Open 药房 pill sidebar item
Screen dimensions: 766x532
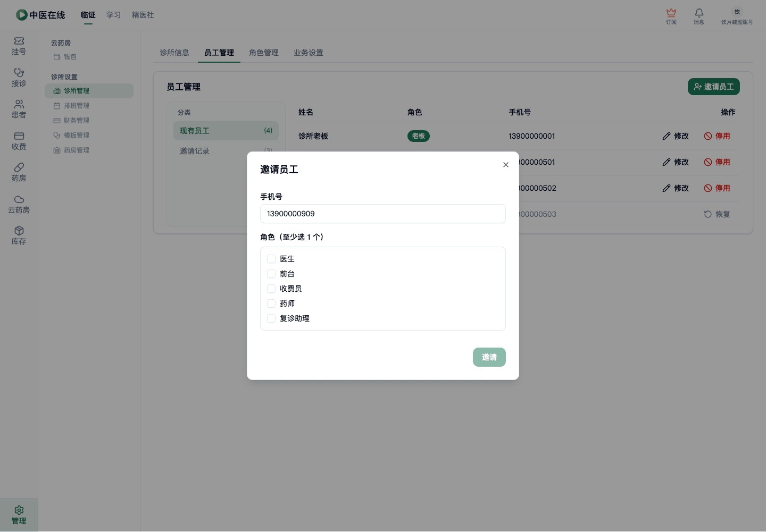(19, 173)
